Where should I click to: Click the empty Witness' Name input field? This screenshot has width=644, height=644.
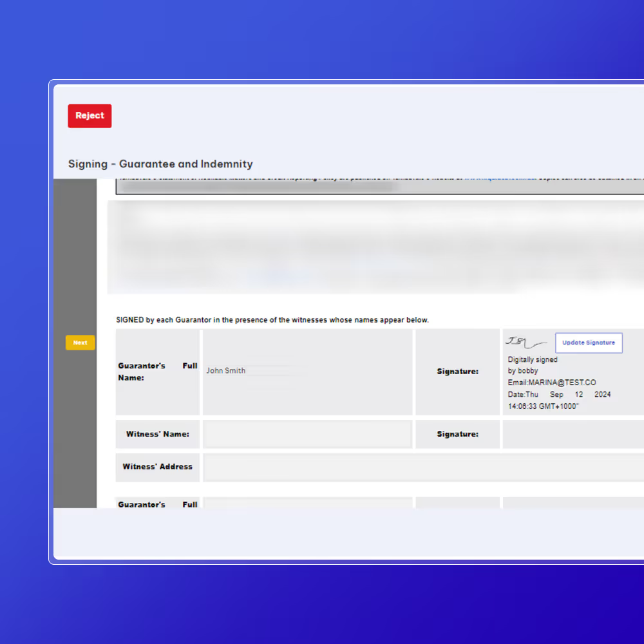pos(307,433)
